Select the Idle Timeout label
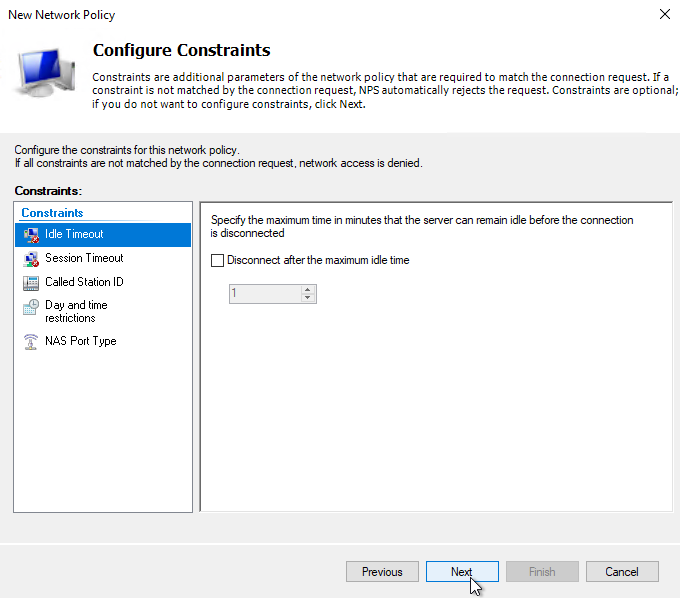 [x=74, y=234]
